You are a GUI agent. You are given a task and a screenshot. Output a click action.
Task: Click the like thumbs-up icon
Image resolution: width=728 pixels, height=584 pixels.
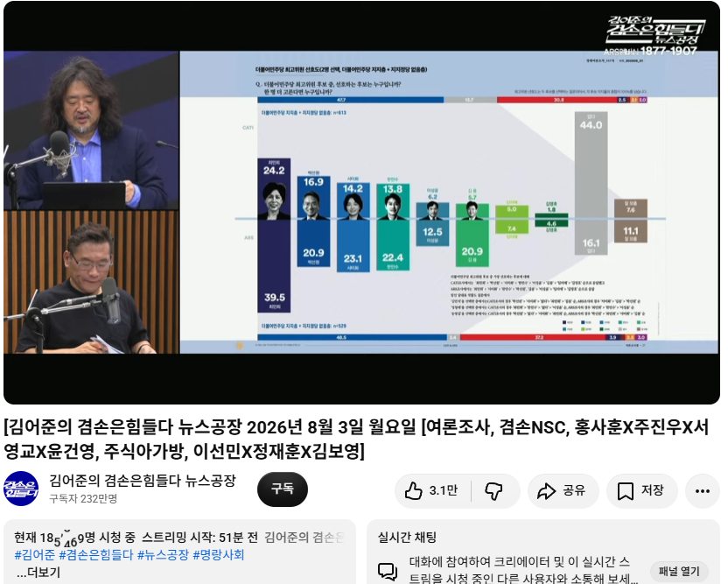coord(413,490)
